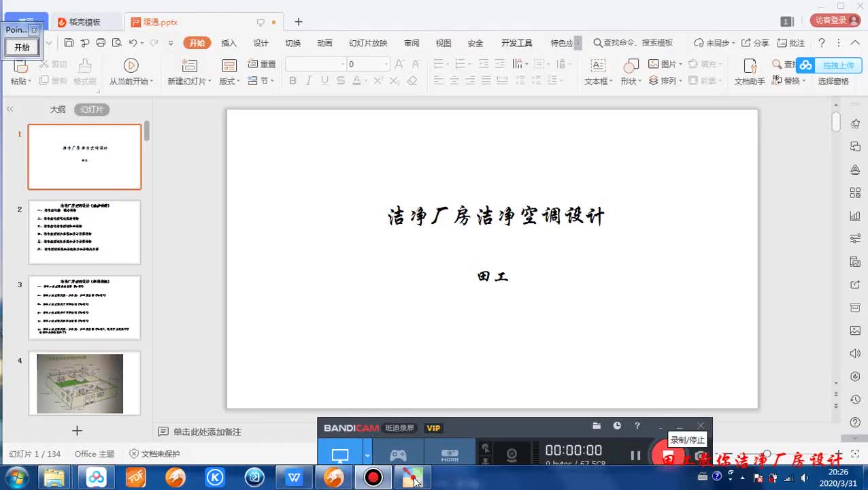
Task: Toggle Bold formatting
Action: click(293, 80)
